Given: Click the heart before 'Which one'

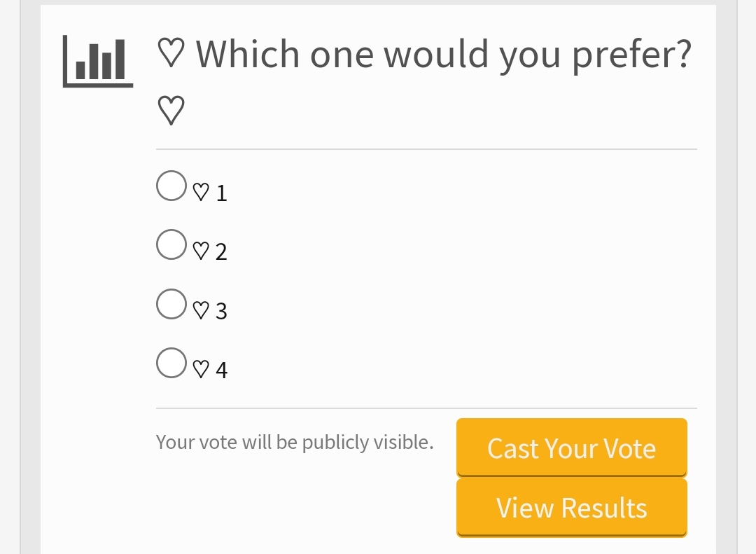Looking at the screenshot, I should click(x=171, y=53).
